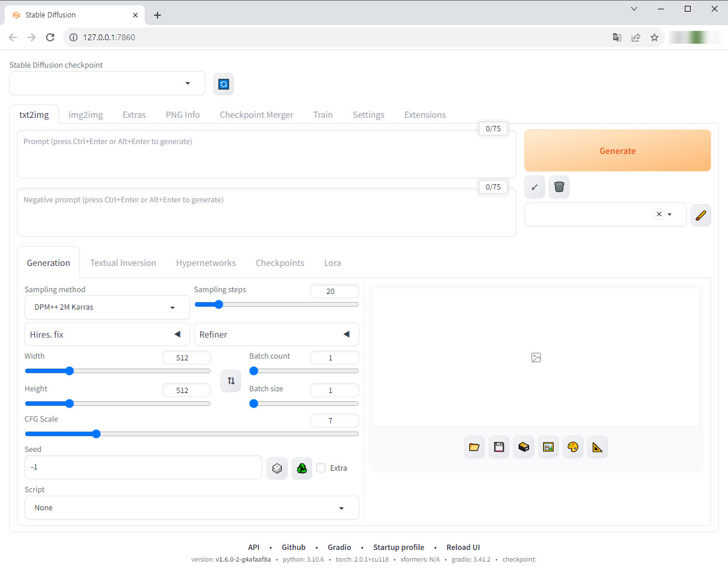Viewport: 728px width, 575px height.
Task: Open a new browser tab
Action: [157, 15]
